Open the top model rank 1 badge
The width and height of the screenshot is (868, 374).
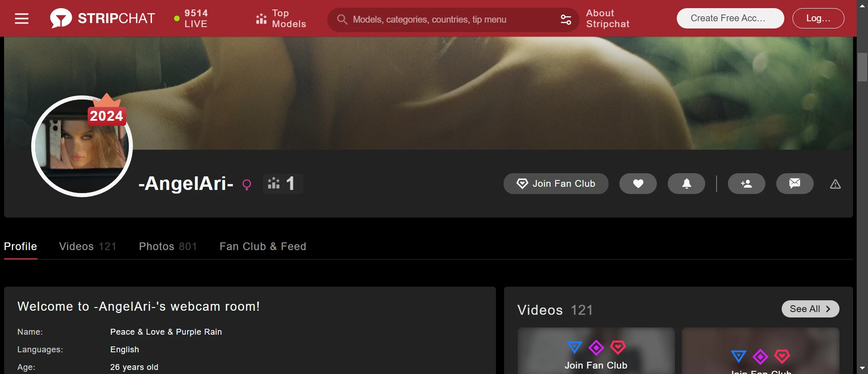point(283,184)
